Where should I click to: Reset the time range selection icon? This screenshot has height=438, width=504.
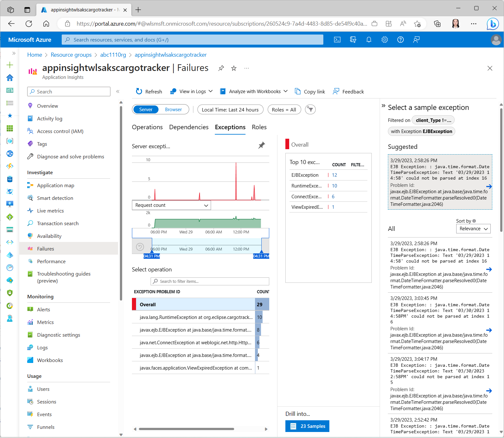pos(140,247)
